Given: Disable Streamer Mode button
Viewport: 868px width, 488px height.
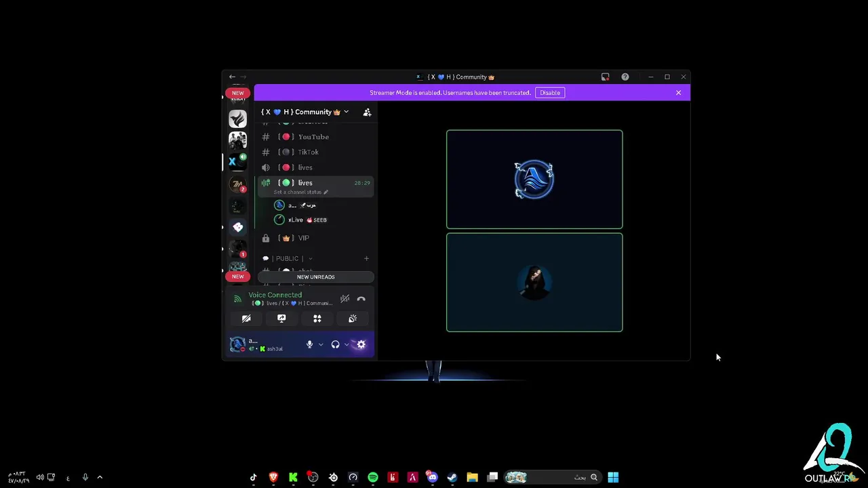Looking at the screenshot, I should click(x=550, y=93).
